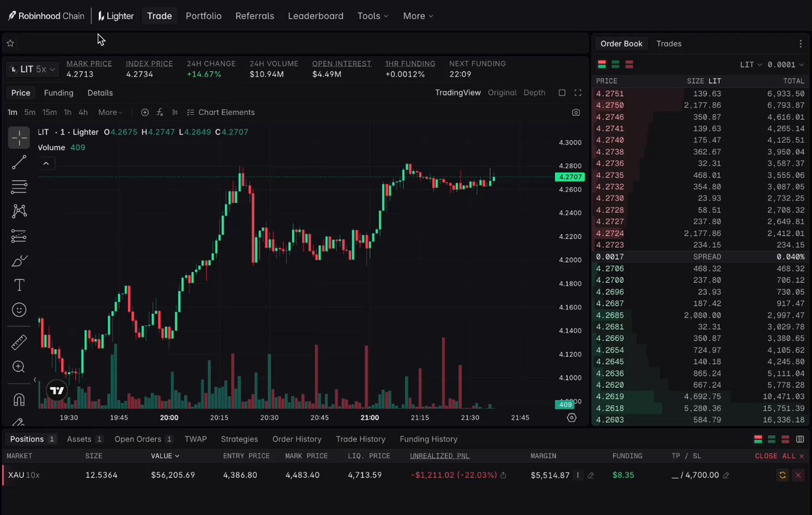Switch to the Trades tab
Screen dimensions: 812x515
click(668, 44)
